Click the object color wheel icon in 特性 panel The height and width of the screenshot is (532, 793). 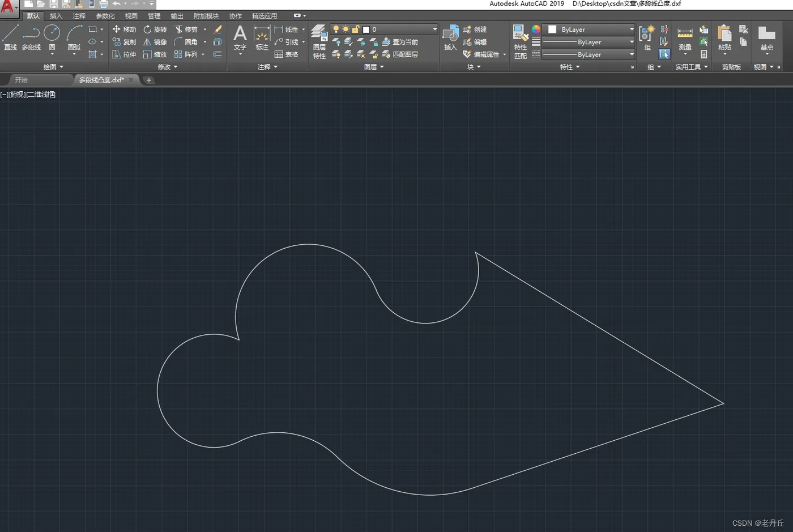tap(536, 29)
